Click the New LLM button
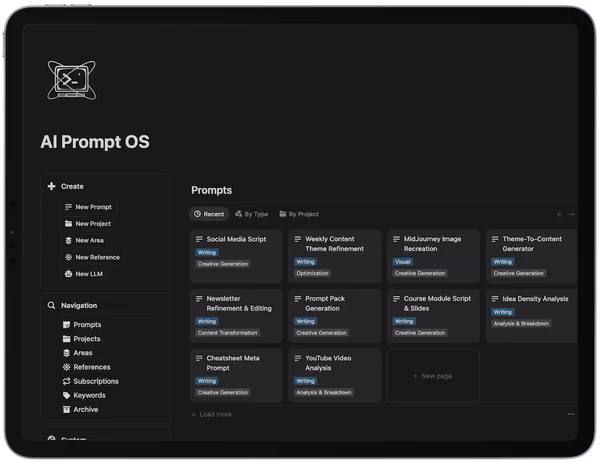Viewport: 600px width, 462px height. pos(84,274)
